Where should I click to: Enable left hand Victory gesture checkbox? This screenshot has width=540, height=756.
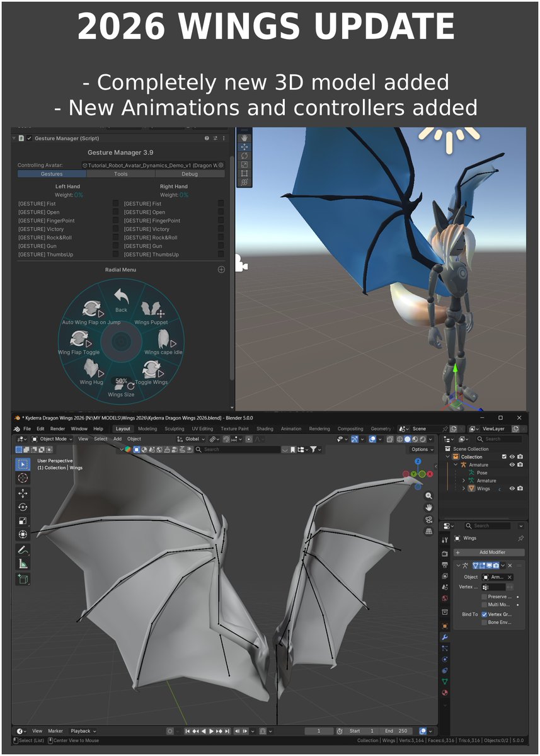(115, 229)
